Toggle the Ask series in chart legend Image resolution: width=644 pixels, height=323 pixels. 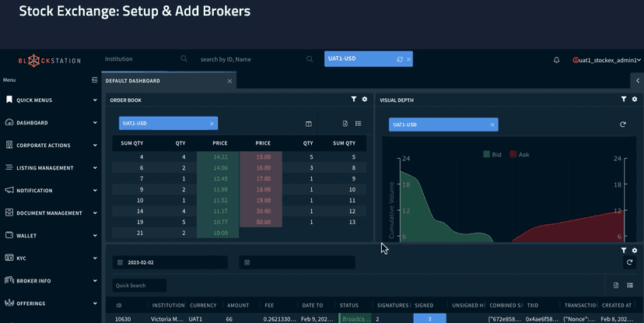click(x=519, y=155)
